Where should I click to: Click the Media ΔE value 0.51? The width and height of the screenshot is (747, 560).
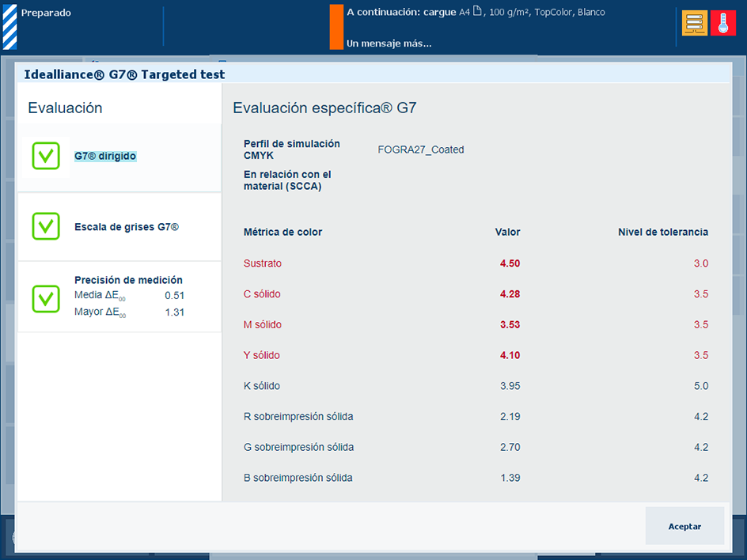click(174, 295)
